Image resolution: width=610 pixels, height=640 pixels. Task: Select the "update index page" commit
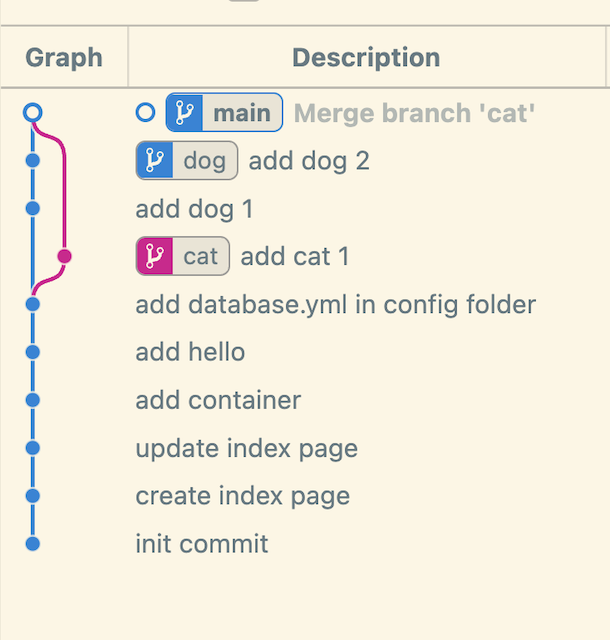point(246,448)
